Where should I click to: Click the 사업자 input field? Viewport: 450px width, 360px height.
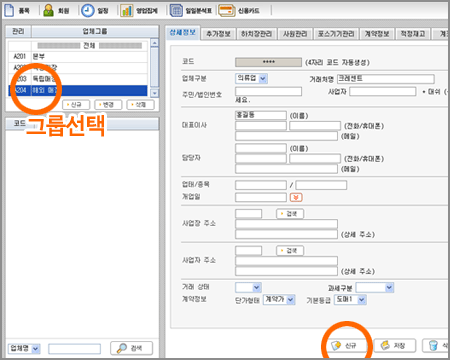point(383,91)
